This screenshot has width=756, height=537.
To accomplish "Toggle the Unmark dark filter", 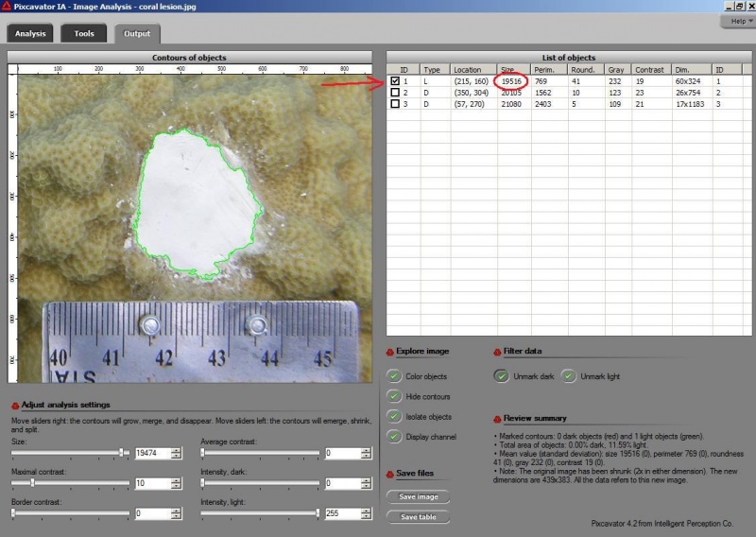I will coord(502,376).
